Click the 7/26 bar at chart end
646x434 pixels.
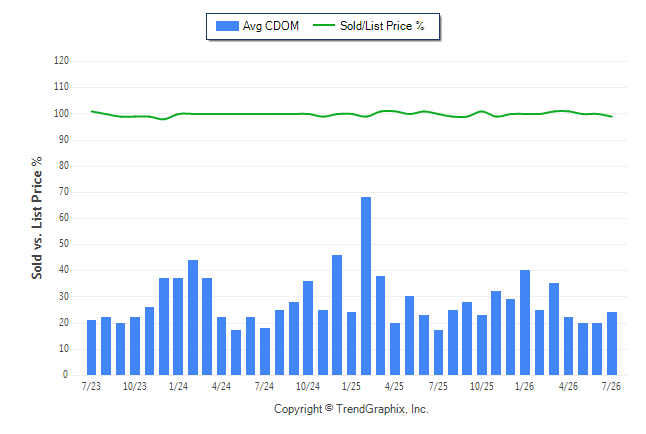(x=612, y=344)
